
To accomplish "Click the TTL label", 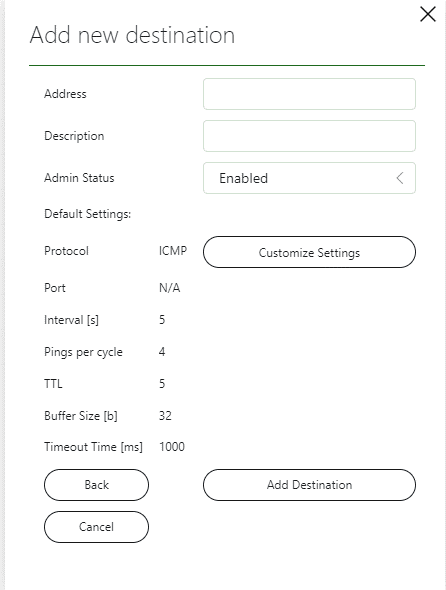I will [53, 384].
